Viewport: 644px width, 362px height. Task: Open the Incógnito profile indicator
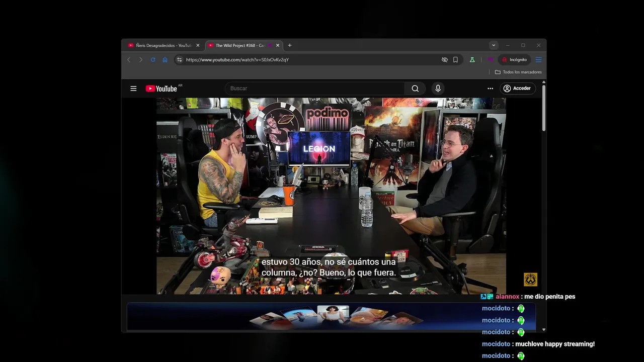(514, 60)
